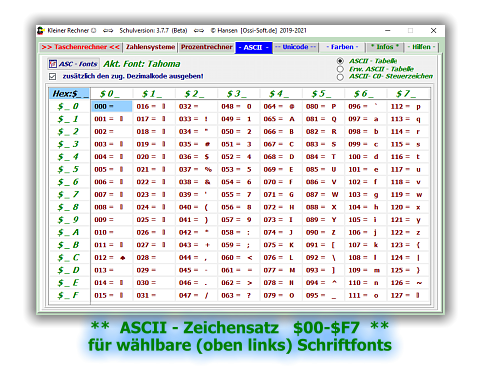Click cell 016 = in column $1_

click(x=154, y=106)
